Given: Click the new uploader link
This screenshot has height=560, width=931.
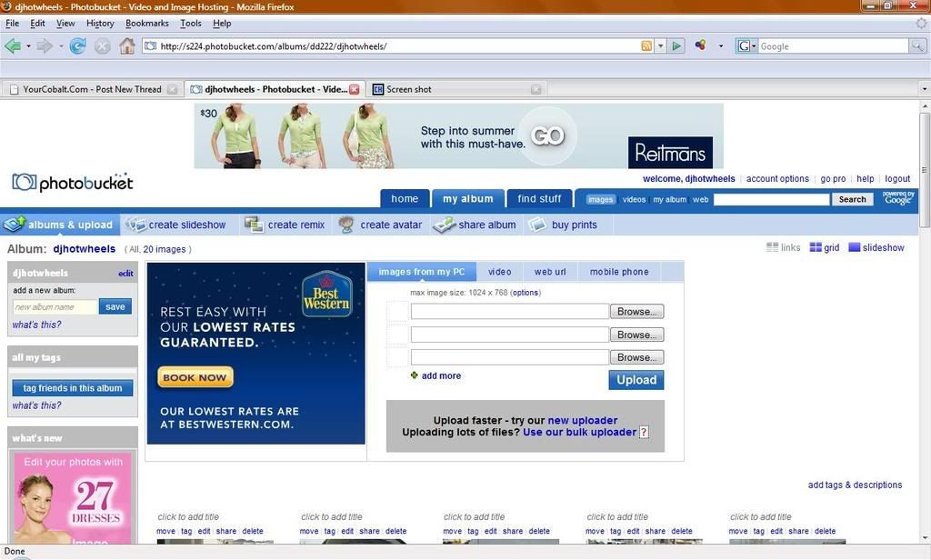Looking at the screenshot, I should point(583,420).
